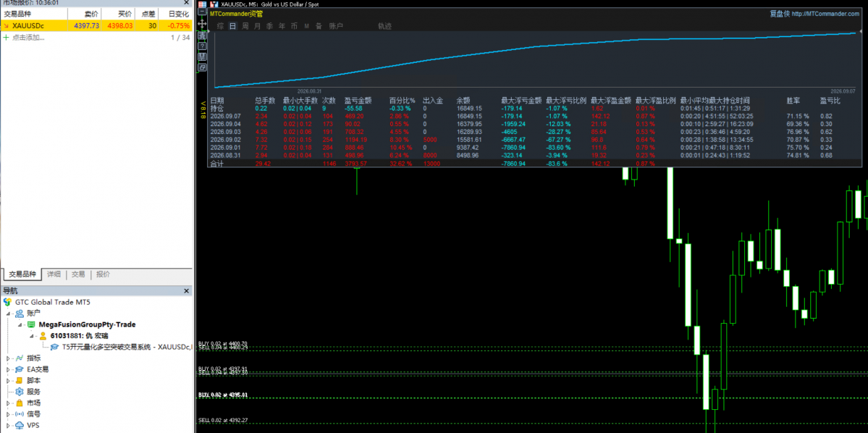Click the 点击添加... symbol entry field

[28, 38]
